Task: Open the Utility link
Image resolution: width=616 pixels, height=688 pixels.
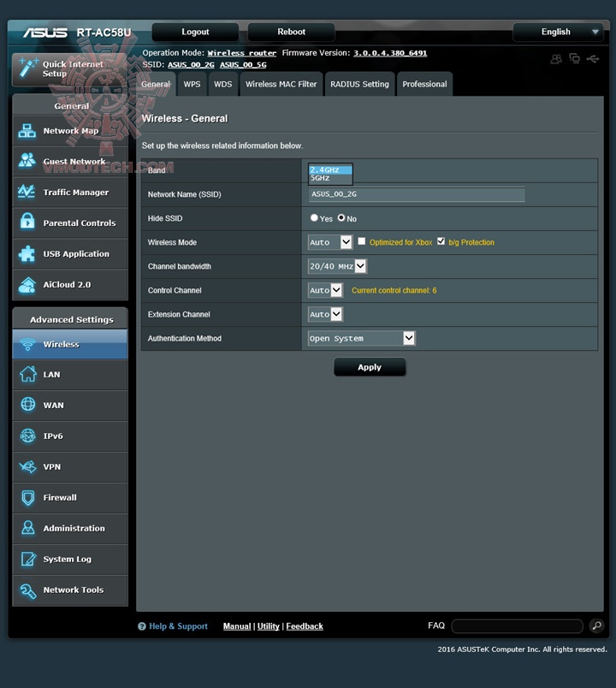Action: (268, 626)
